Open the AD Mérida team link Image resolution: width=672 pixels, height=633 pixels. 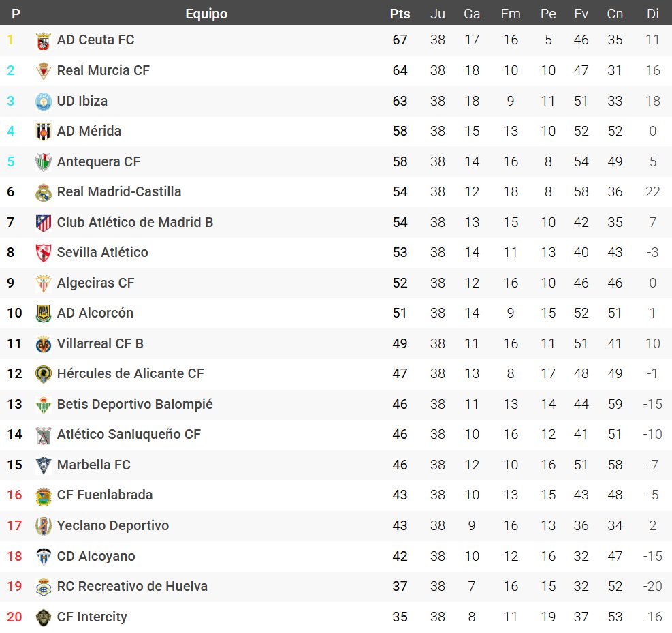89,131
